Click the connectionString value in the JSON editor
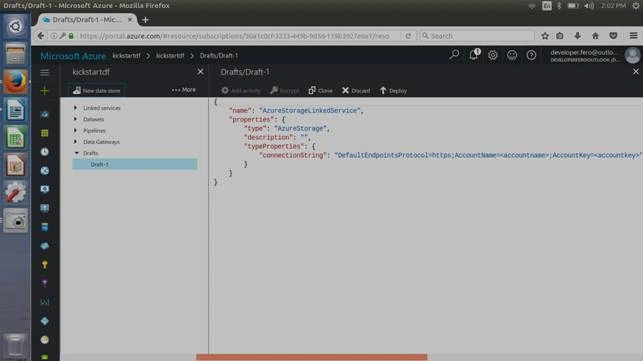The width and height of the screenshot is (643, 361). point(488,155)
